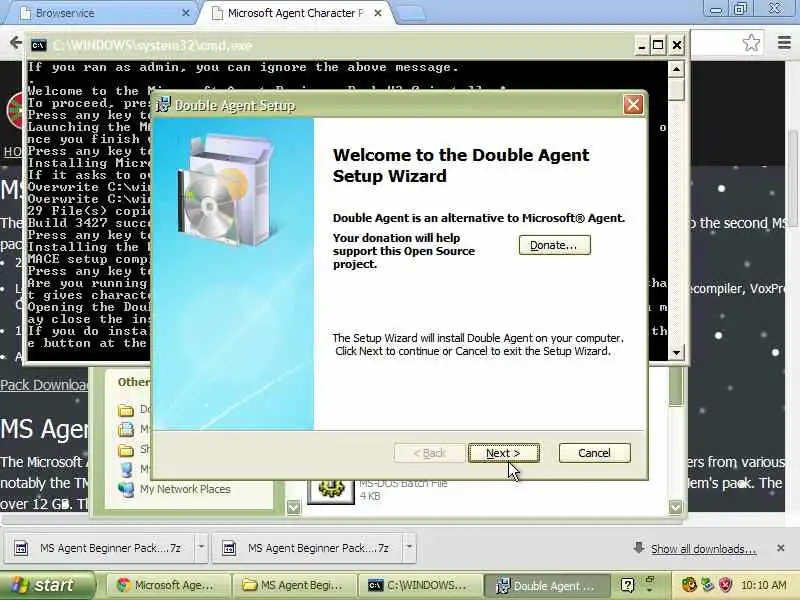The image size is (800, 600).
Task: Open first MS Agent Beginner Pack download
Action: pyautogui.click(x=99, y=548)
